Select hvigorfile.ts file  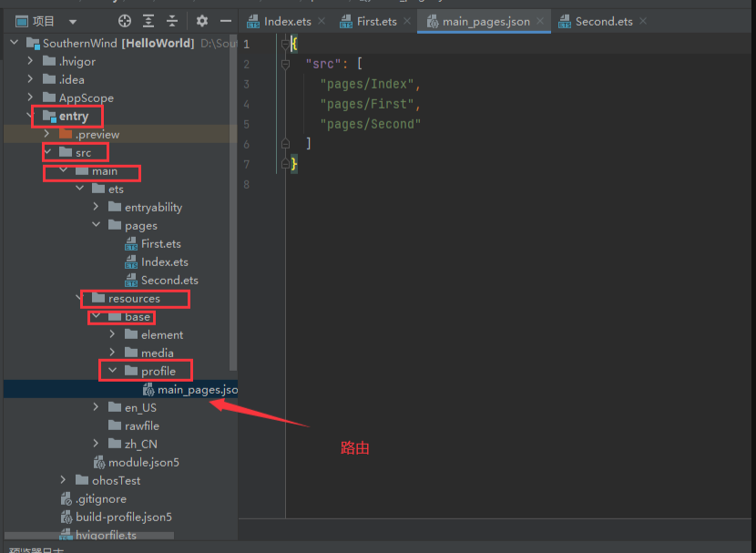coord(106,535)
